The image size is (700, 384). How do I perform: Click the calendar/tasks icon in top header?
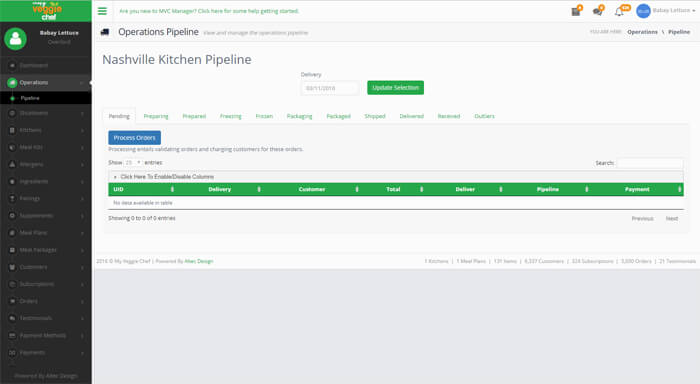point(576,12)
